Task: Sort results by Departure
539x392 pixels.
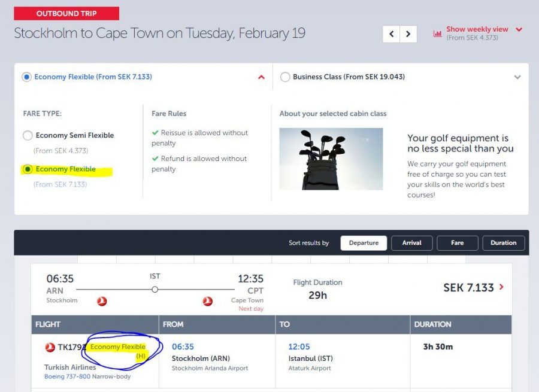Action: tap(364, 243)
